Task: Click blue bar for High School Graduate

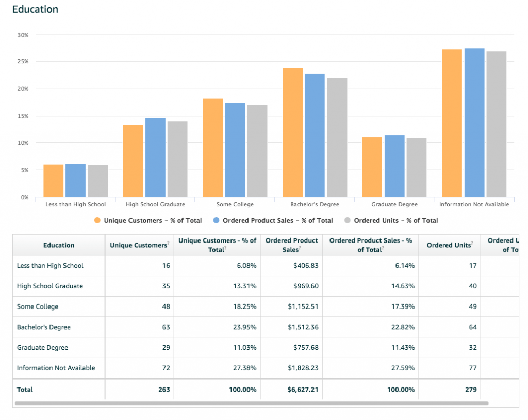Action: click(156, 157)
